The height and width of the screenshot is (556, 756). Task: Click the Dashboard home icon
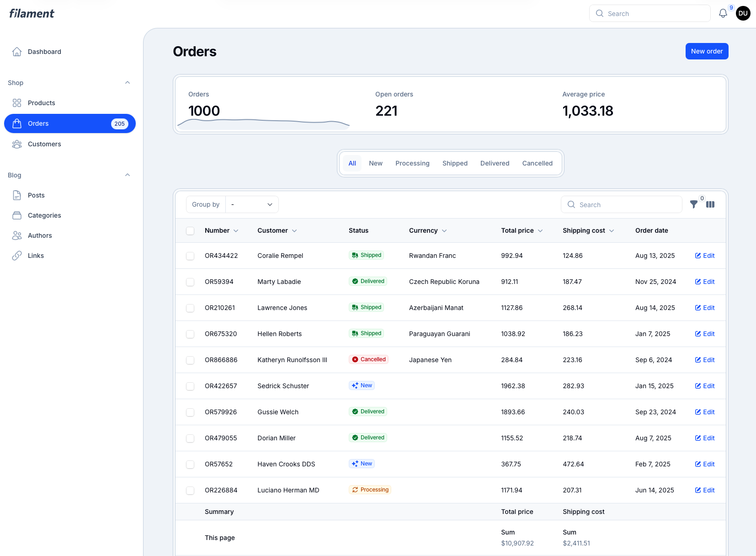tap(17, 52)
